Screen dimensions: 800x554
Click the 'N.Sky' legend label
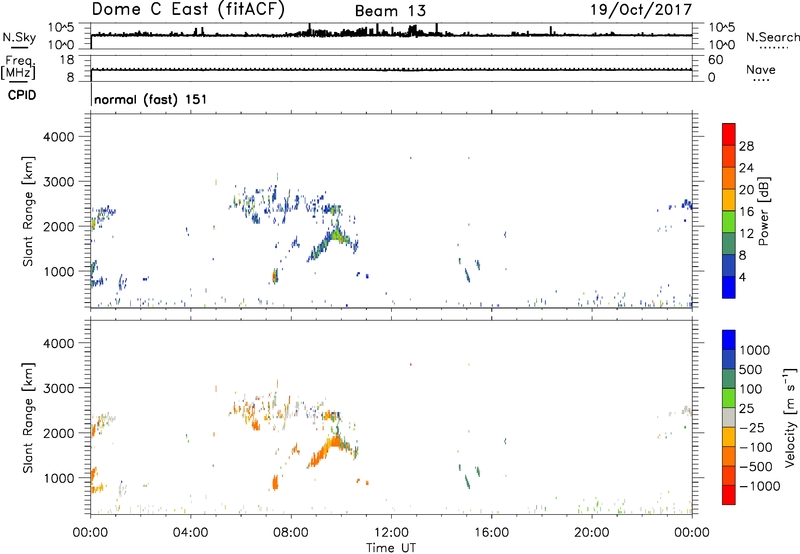(x=19, y=37)
